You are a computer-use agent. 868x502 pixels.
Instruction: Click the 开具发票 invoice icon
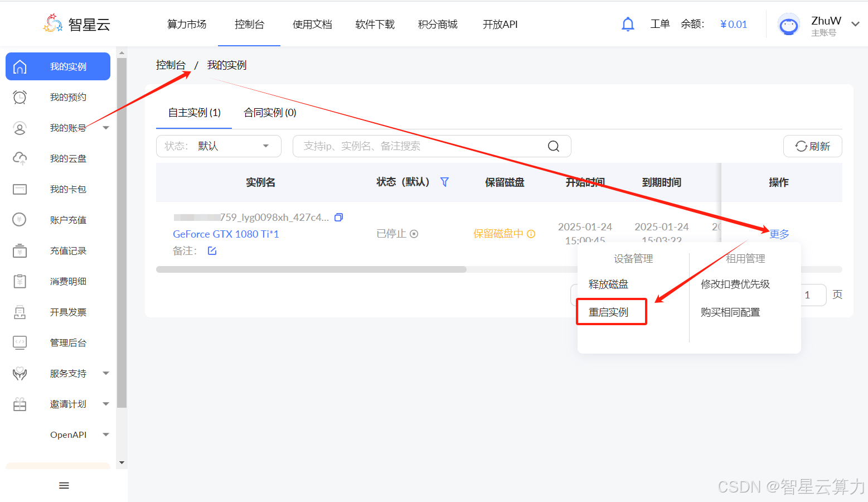(x=20, y=312)
